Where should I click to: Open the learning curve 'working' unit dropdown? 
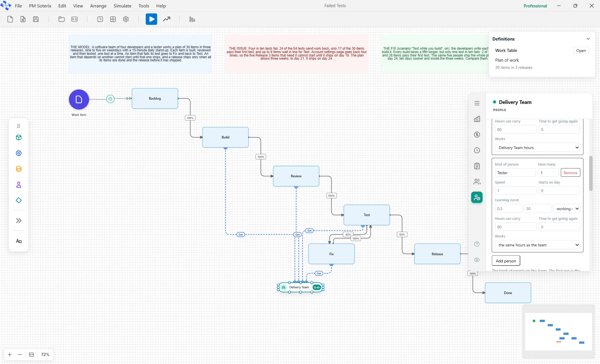pos(567,209)
